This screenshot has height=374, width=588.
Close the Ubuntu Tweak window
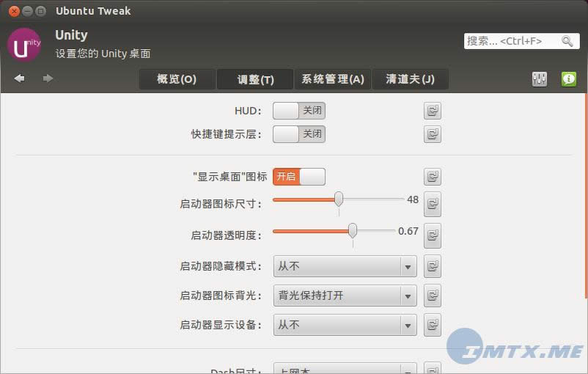14,11
